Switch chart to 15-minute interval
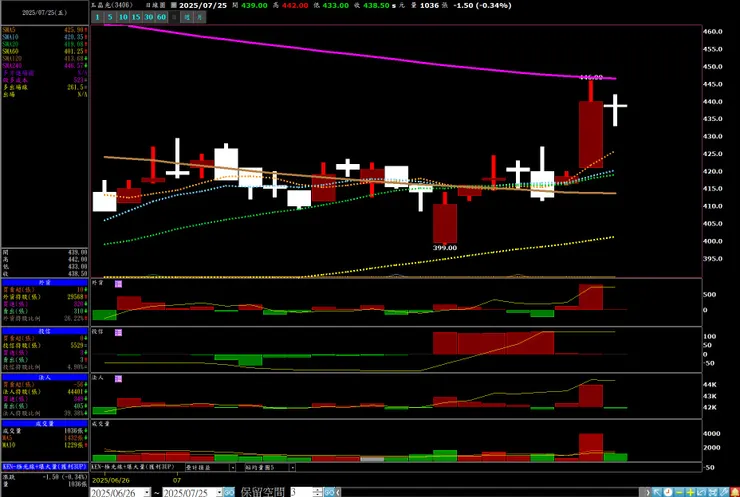 (136, 17)
